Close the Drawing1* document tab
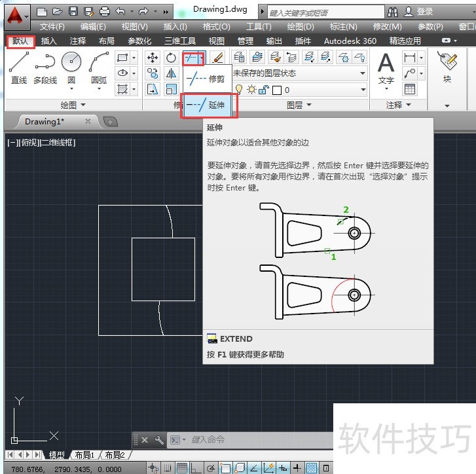 pyautogui.click(x=88, y=121)
